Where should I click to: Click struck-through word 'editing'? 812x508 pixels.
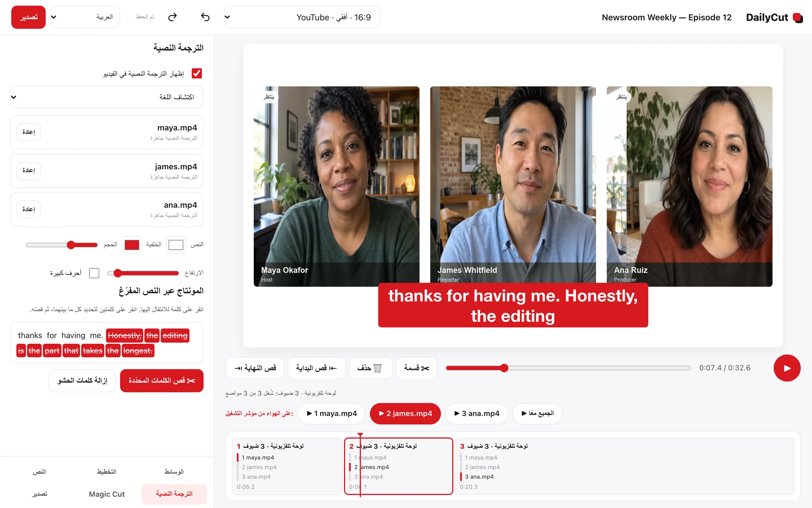point(175,335)
